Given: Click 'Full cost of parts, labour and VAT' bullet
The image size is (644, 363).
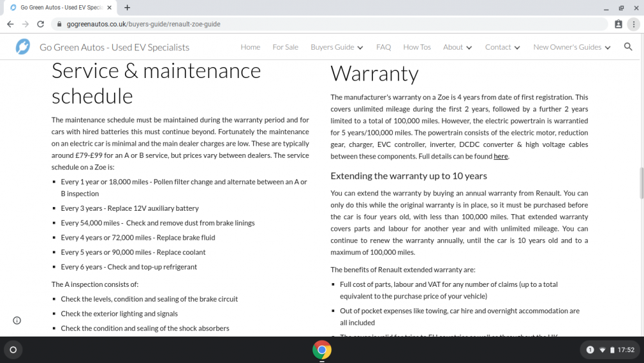Looking at the screenshot, I should [x=449, y=290].
